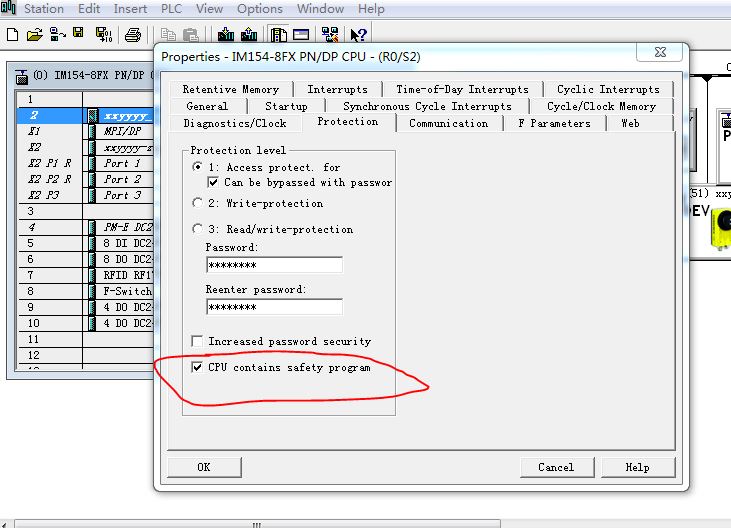Toggle the hardware Catalog icon
The width and height of the screenshot is (731, 528).
coord(279,34)
